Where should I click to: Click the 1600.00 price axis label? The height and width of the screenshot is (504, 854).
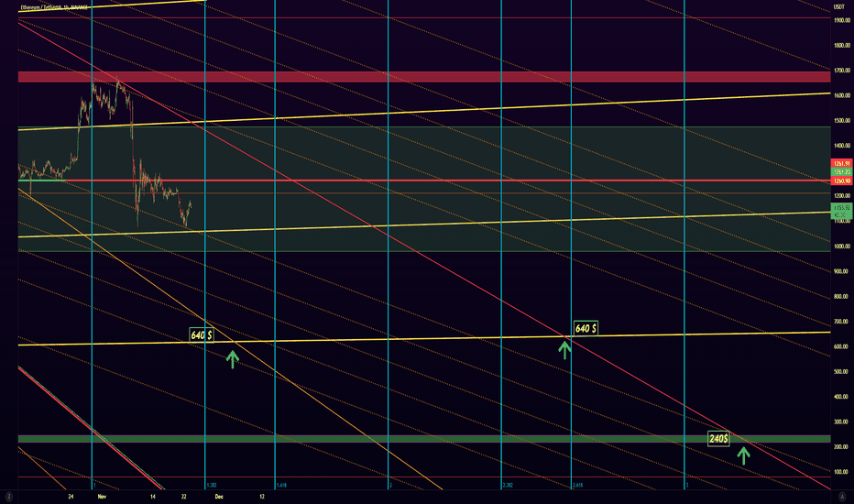841,95
